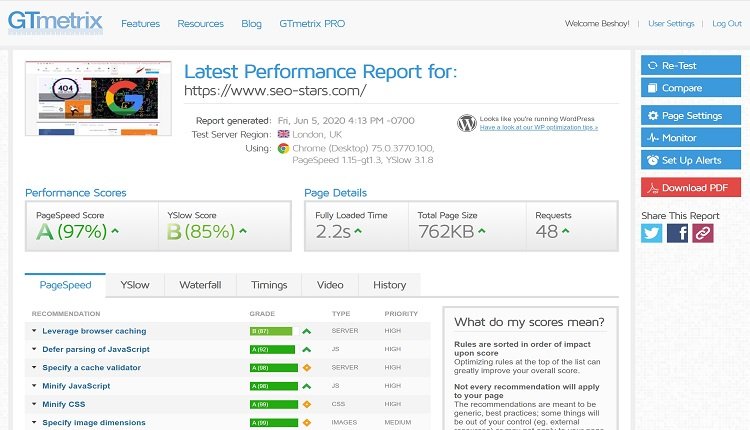Click the Re-Test button
The width and height of the screenshot is (750, 430).
click(690, 65)
